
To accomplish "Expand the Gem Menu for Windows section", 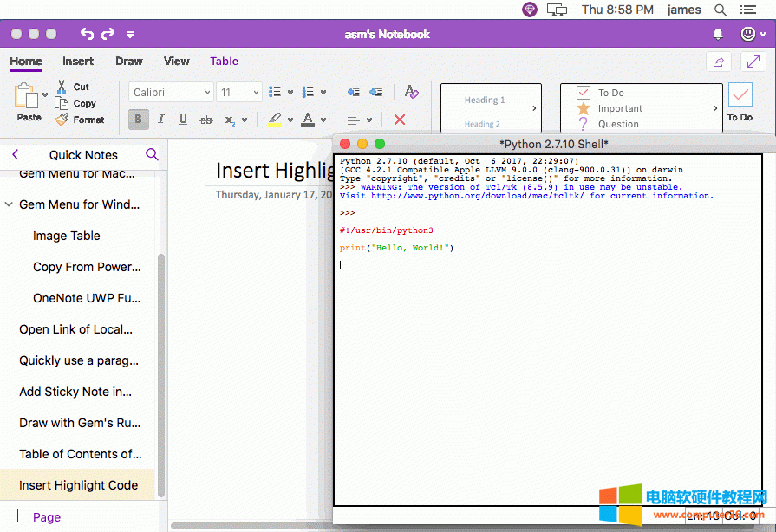I will (10, 204).
